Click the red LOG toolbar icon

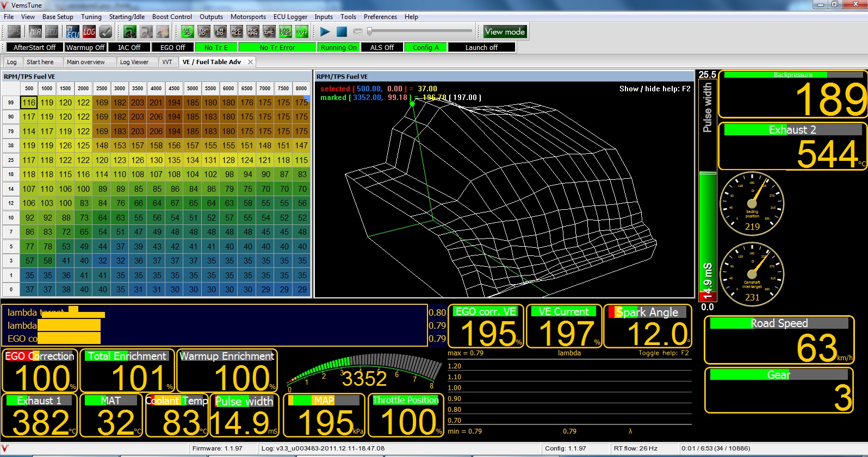coord(89,32)
